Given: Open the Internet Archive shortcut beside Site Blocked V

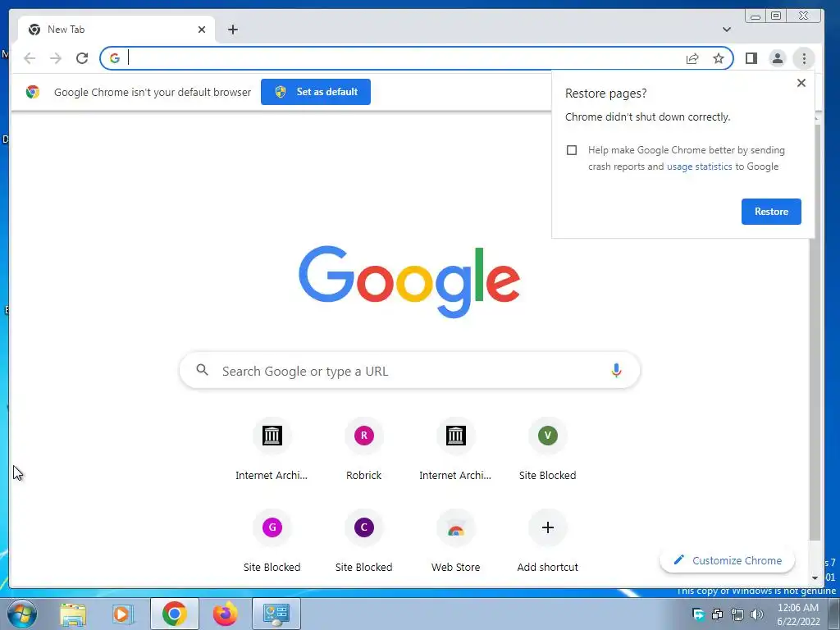Looking at the screenshot, I should coord(455,450).
